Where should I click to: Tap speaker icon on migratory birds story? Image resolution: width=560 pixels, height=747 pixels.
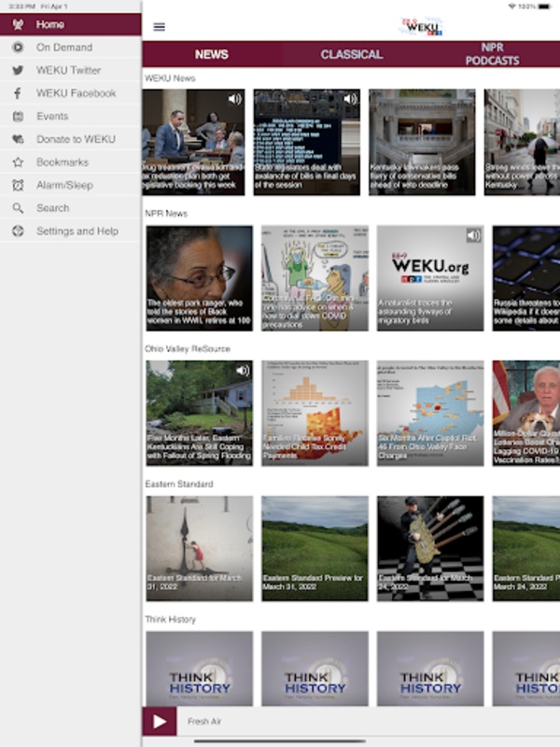pyautogui.click(x=473, y=235)
